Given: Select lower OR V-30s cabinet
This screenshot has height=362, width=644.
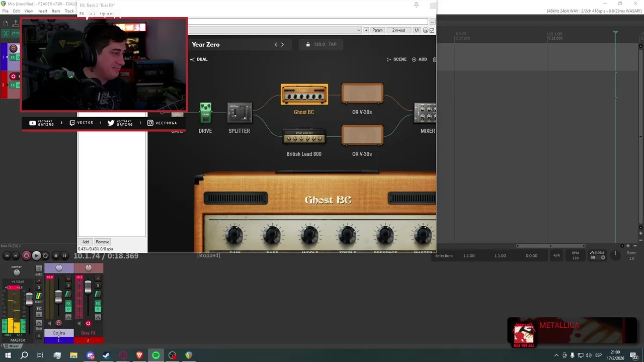Looking at the screenshot, I should point(362,136).
